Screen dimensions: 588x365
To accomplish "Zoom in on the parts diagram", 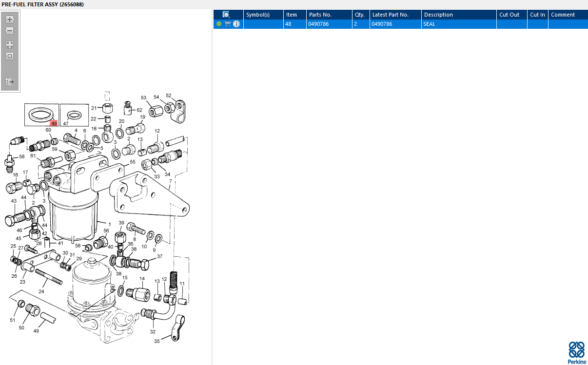I will (x=10, y=19).
